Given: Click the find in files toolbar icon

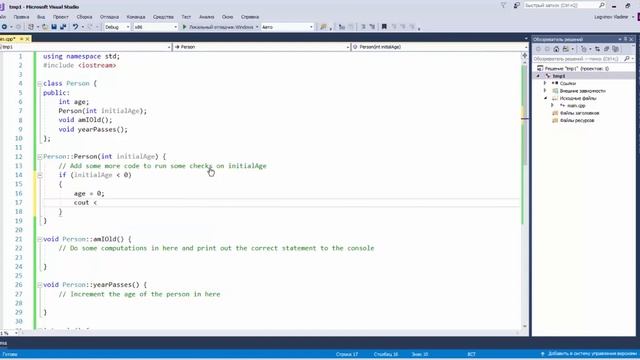Looking at the screenshot, I should point(323,27).
